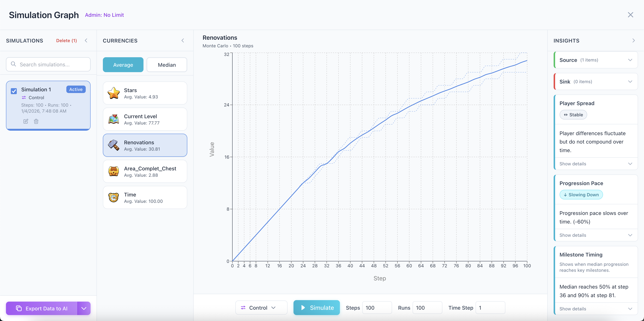Show details for Progression Pace
644x321 pixels.
[596, 235]
